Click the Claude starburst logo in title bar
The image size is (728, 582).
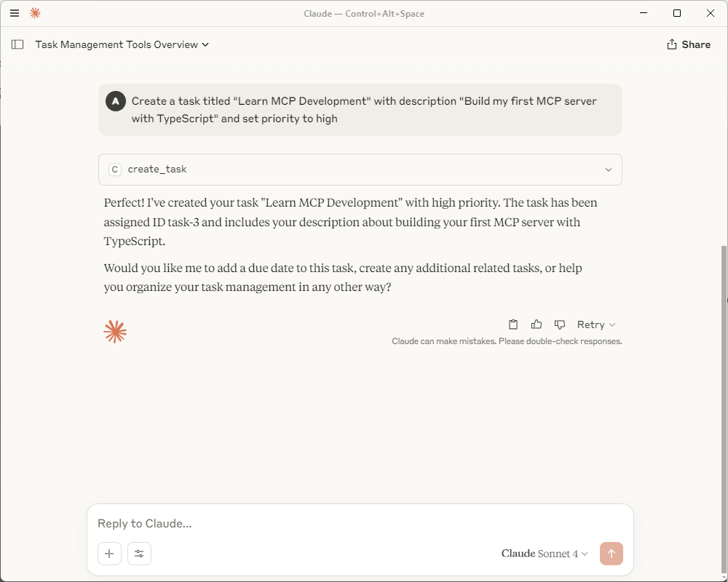click(35, 14)
